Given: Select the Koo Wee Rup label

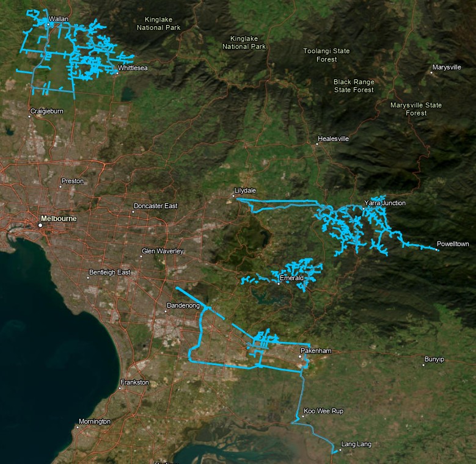Looking at the screenshot, I should point(323,411).
